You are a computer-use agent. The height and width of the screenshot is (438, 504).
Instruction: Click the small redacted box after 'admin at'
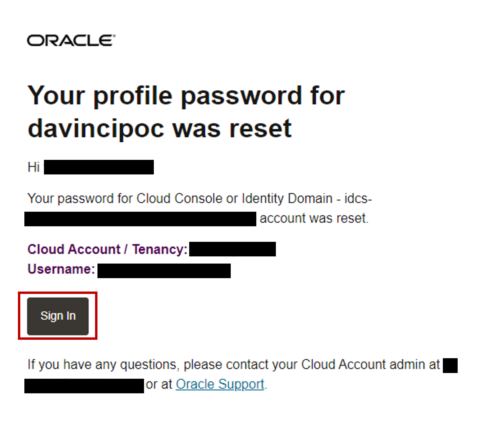click(450, 366)
